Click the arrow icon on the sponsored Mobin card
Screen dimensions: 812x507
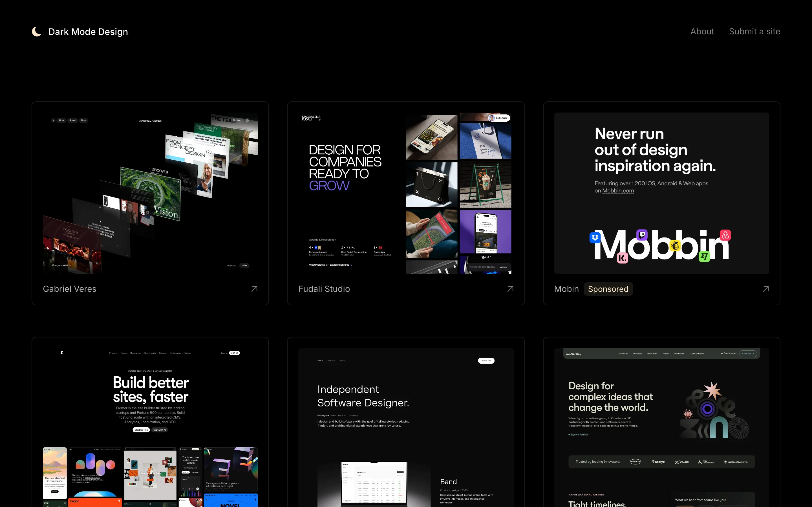[766, 289]
